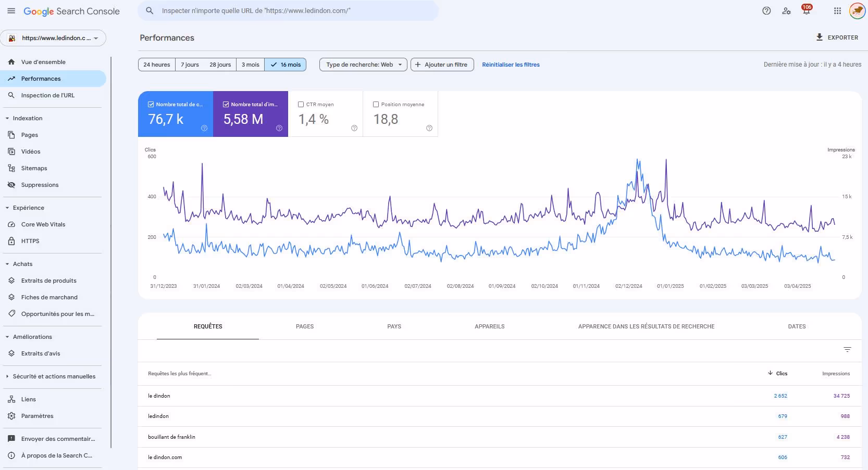Open the hamburger main menu
The height and width of the screenshot is (470, 868).
tap(11, 11)
